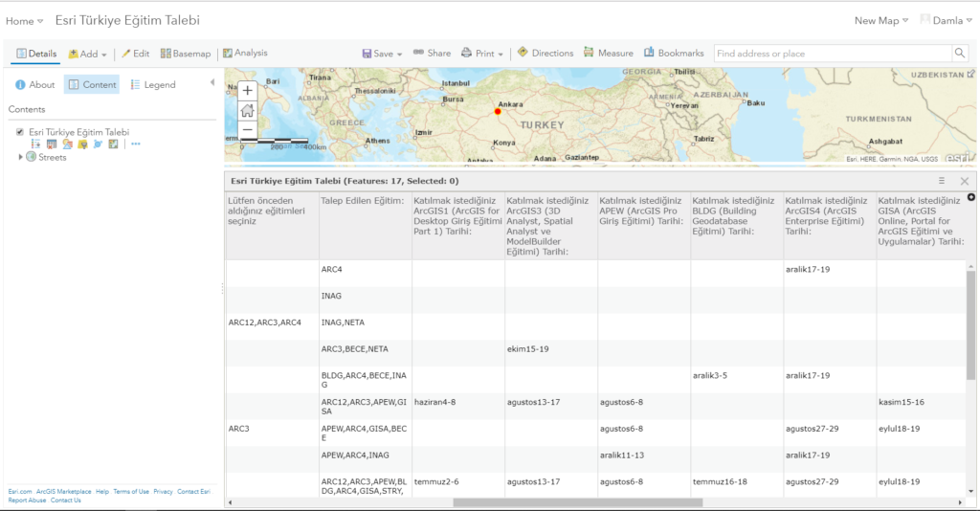Show the layer legend icon under Esri Türkiye Eğitim Talebi

pyautogui.click(x=35, y=144)
